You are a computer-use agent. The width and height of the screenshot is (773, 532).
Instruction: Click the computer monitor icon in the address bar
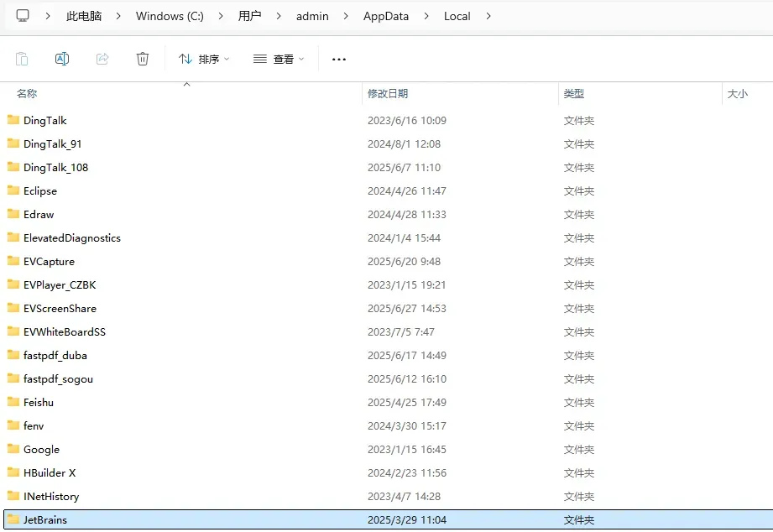pyautogui.click(x=23, y=16)
